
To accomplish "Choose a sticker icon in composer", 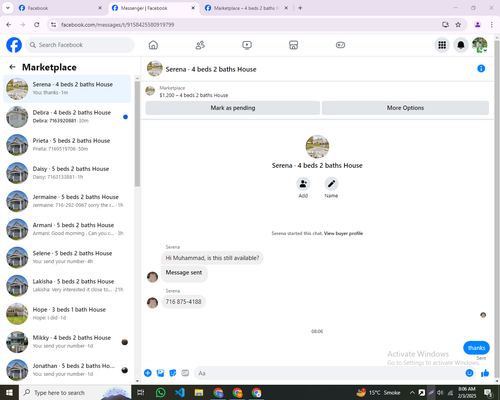I will (x=173, y=373).
